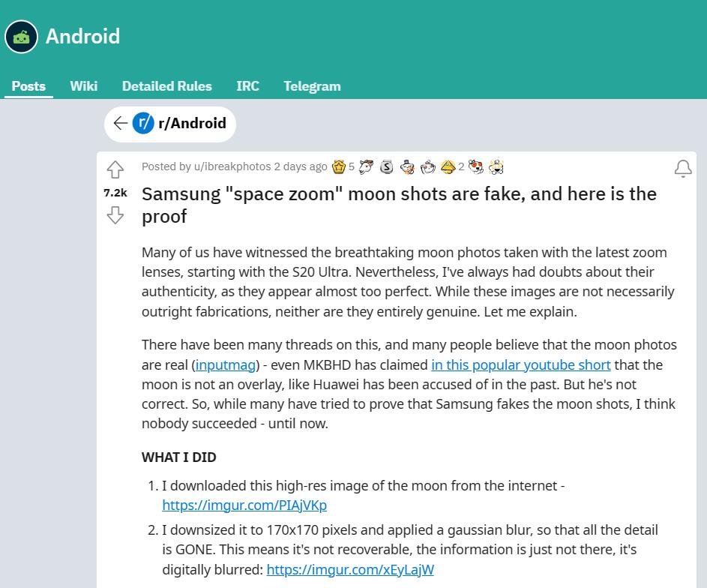Click the back arrow next to r/Android
Image resolution: width=707 pixels, height=588 pixels.
coord(120,123)
